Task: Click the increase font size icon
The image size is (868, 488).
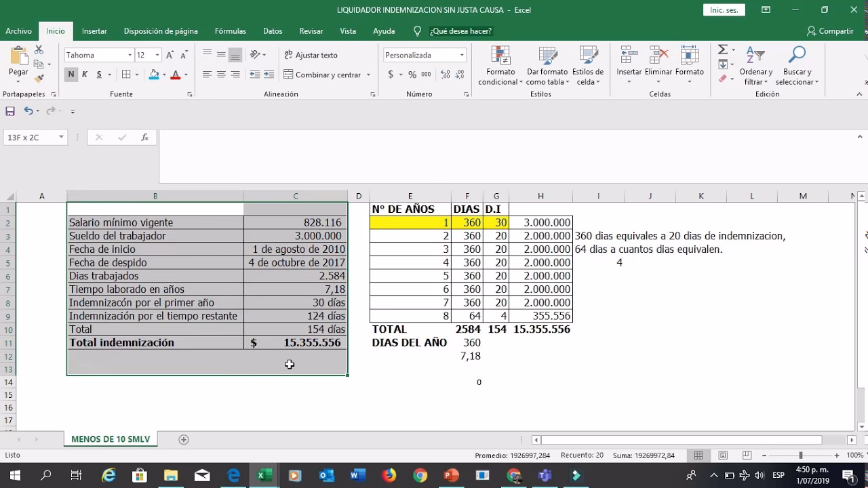Action: 170,55
